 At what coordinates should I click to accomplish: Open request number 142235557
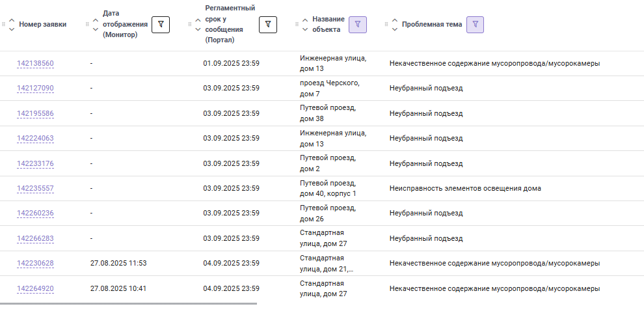pos(35,188)
